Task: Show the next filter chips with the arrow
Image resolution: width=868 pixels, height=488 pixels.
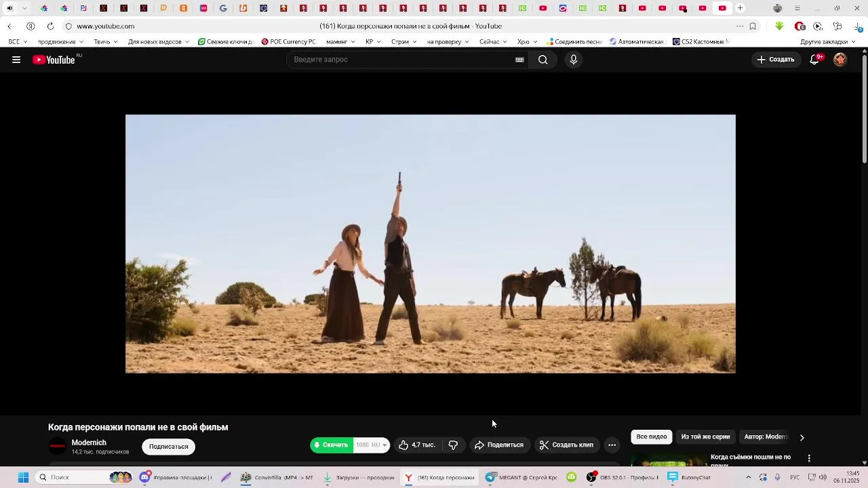Action: click(x=802, y=438)
